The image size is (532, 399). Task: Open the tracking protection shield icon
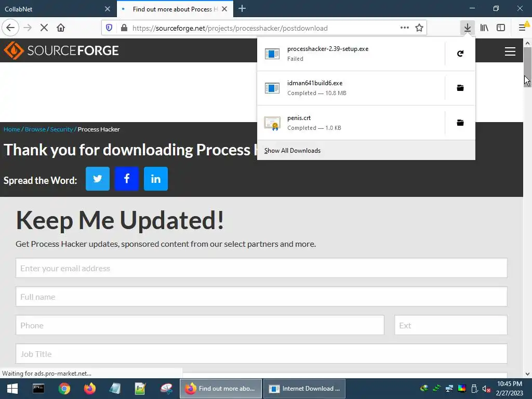click(x=109, y=28)
